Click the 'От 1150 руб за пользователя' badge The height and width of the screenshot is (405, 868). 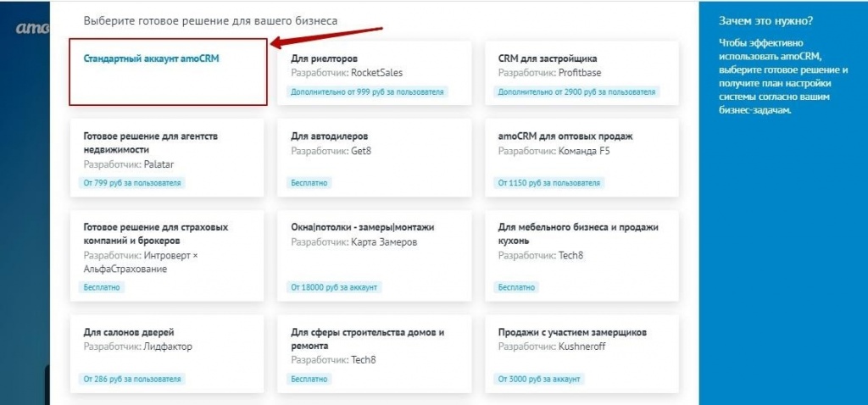click(549, 182)
